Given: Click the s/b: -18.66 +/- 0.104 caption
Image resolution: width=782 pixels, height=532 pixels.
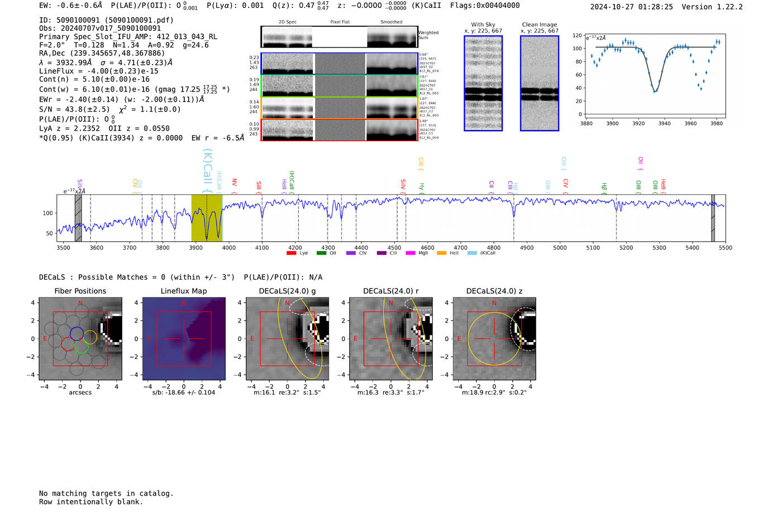Looking at the screenshot, I should click(184, 392).
